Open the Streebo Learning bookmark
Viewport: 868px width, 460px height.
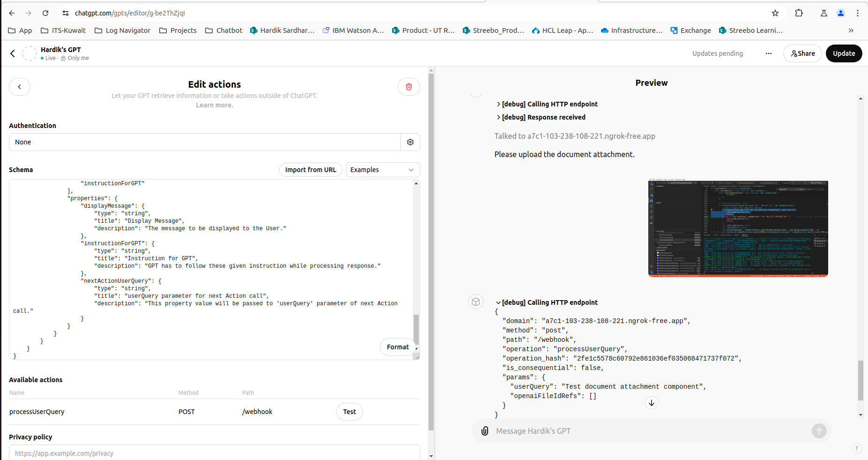tap(751, 30)
